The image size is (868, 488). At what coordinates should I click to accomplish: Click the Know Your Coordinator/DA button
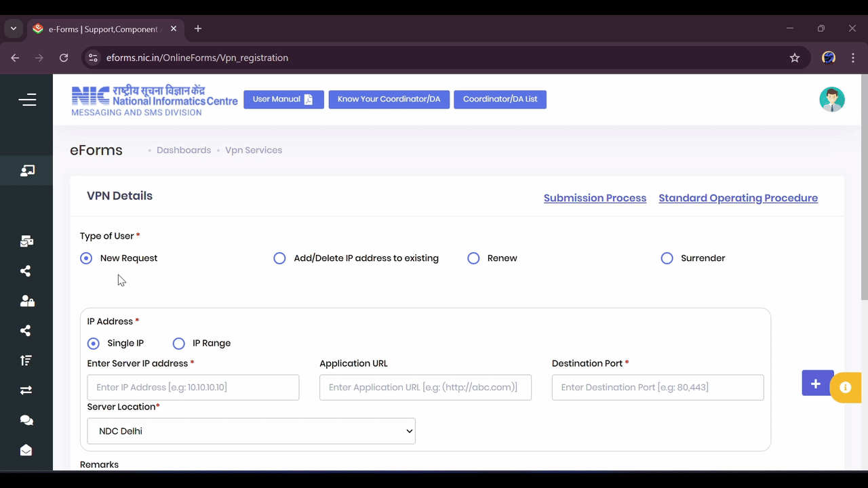click(x=389, y=99)
